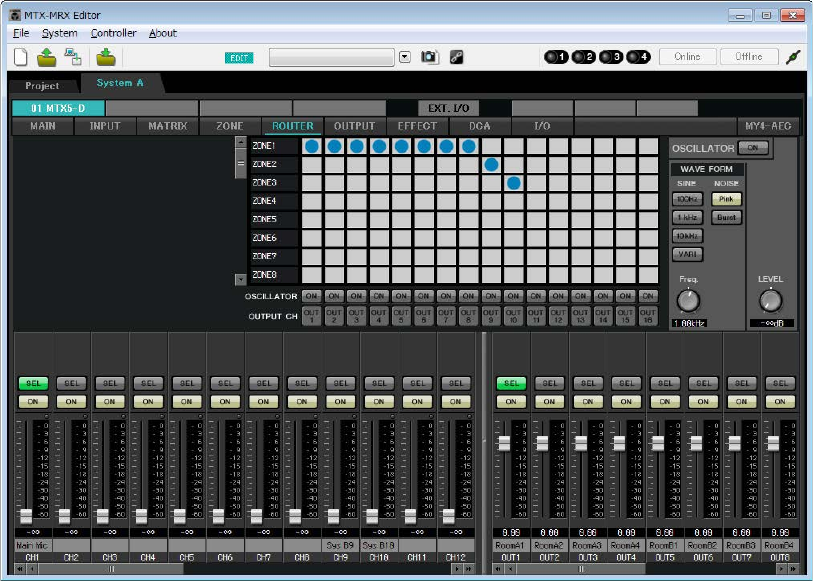Select the 1 kHz sine button
The width and height of the screenshot is (813, 581).
[685, 217]
